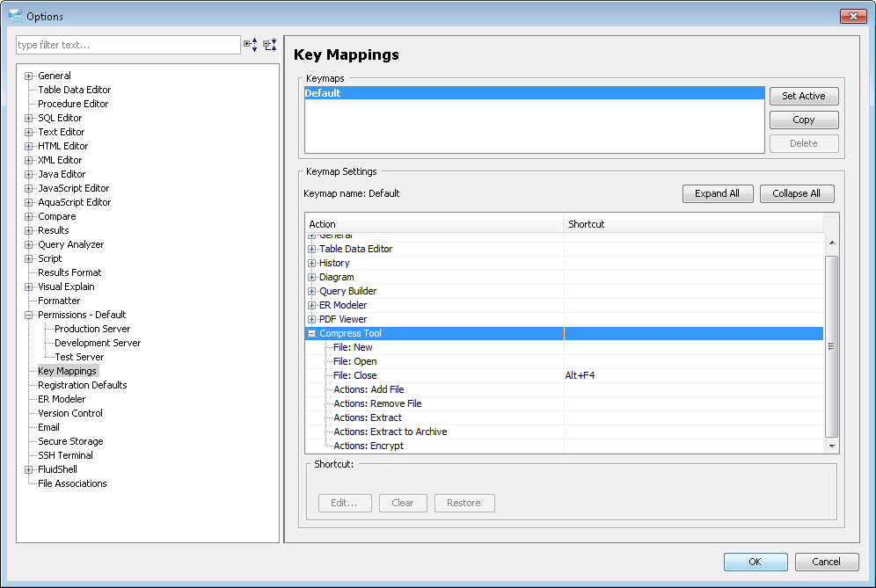The image size is (876, 588).
Task: Click the Set Active button
Action: pos(803,96)
